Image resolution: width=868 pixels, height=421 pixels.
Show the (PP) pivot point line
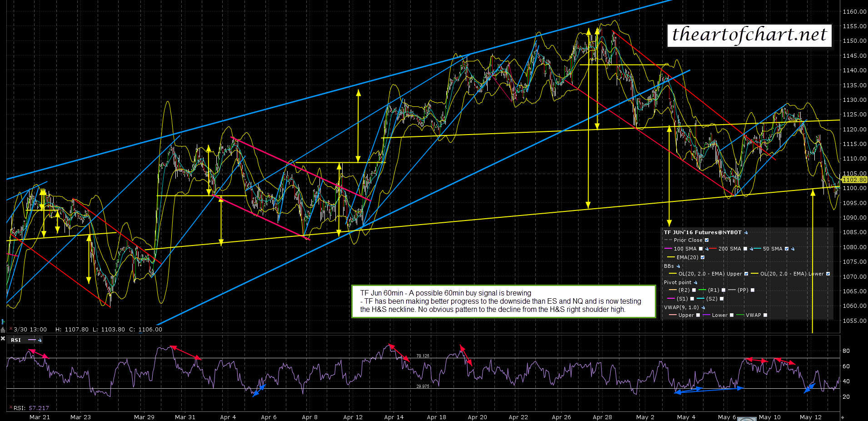click(753, 291)
